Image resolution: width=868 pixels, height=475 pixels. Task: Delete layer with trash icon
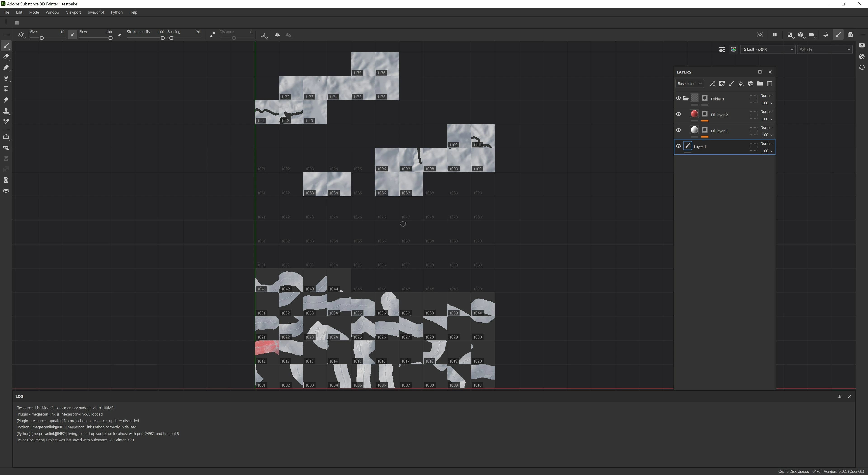tap(769, 84)
